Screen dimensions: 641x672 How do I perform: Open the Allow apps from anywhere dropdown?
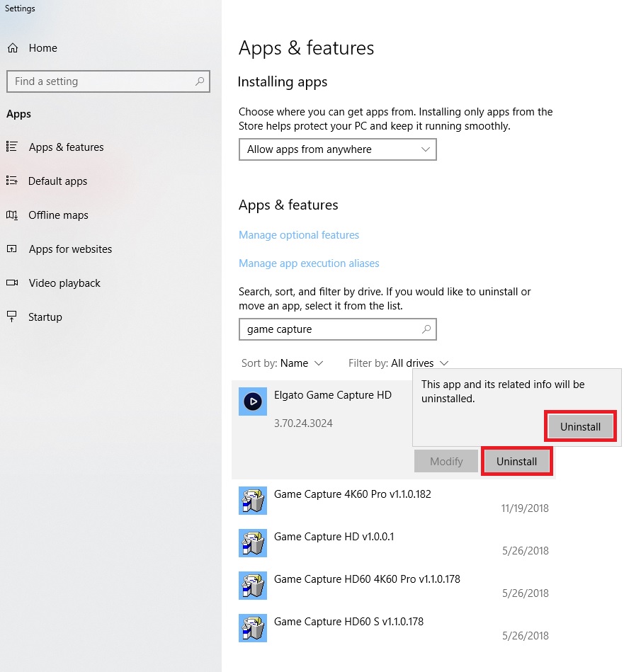tap(337, 149)
